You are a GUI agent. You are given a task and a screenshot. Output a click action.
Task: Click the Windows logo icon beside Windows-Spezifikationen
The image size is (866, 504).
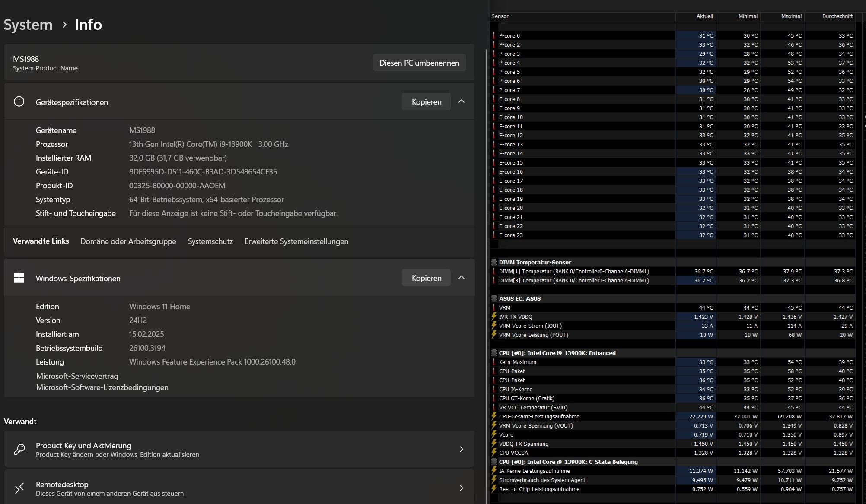point(19,278)
